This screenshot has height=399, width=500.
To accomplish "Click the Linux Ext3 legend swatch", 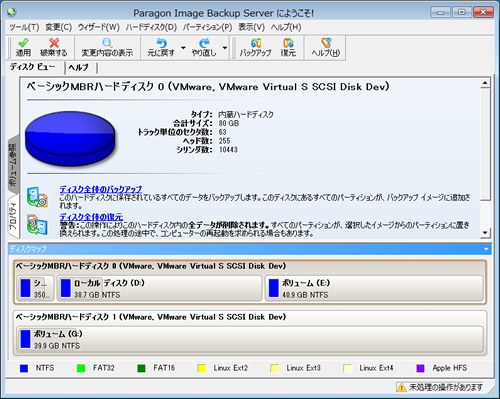I will (x=275, y=368).
